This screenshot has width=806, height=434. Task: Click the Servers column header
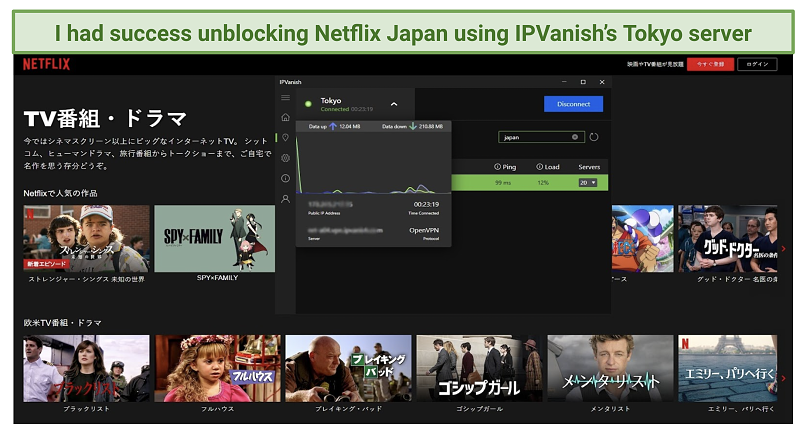pyautogui.click(x=589, y=167)
